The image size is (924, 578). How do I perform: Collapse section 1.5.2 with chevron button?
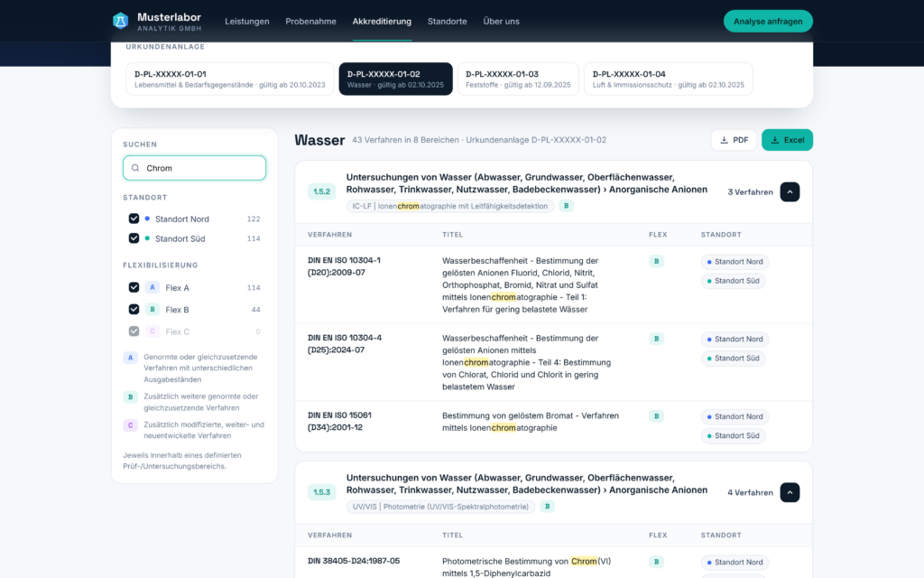[790, 191]
